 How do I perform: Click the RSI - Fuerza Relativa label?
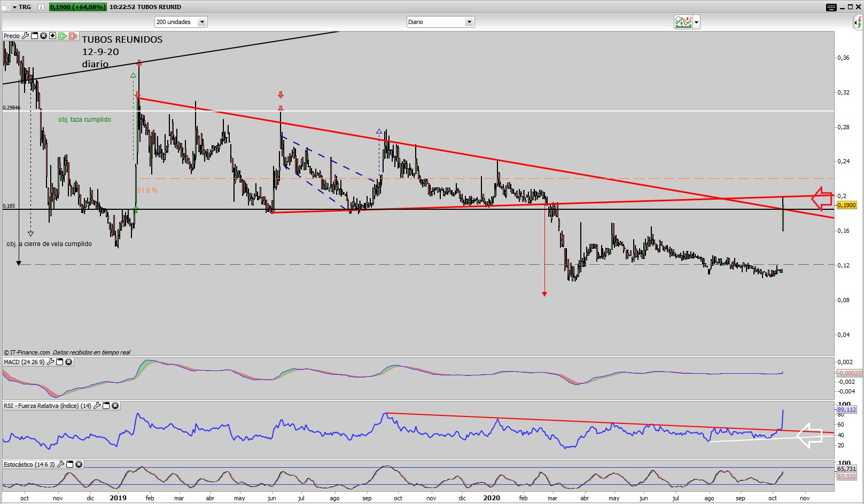[x=48, y=406]
